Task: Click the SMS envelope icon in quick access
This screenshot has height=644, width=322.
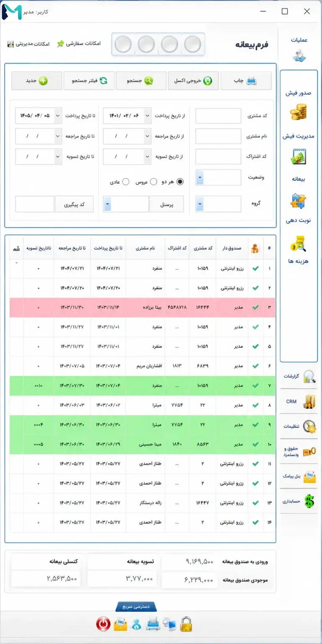Action: (x=120, y=624)
